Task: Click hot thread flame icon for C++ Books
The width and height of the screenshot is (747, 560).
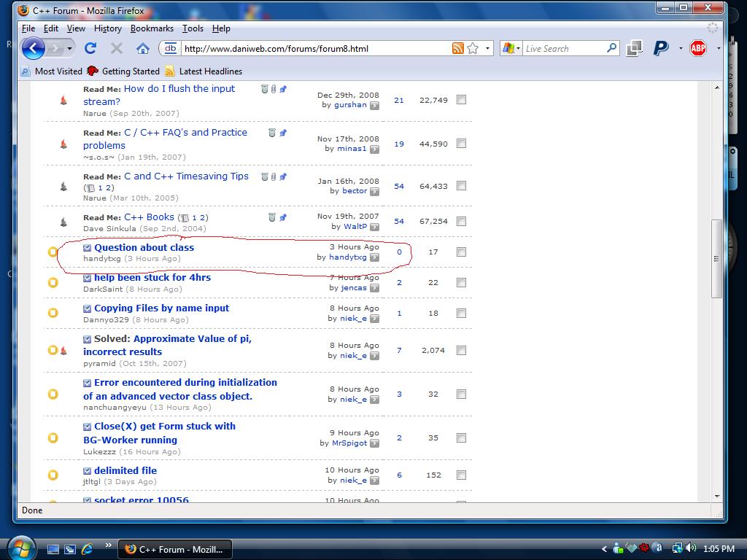Action: (x=63, y=222)
